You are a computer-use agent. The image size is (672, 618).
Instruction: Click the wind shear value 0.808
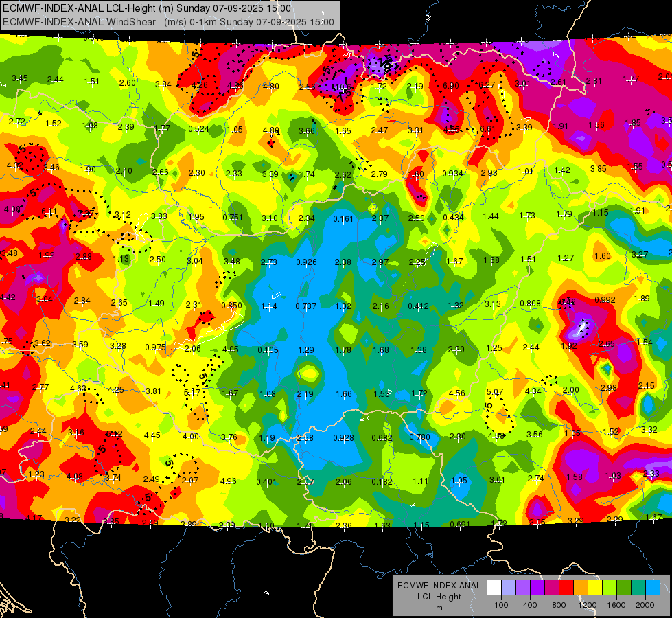pyautogui.click(x=530, y=304)
